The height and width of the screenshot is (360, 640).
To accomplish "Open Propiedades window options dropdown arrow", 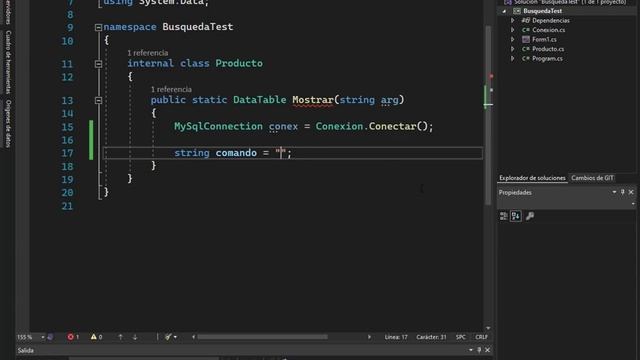I will (614, 192).
